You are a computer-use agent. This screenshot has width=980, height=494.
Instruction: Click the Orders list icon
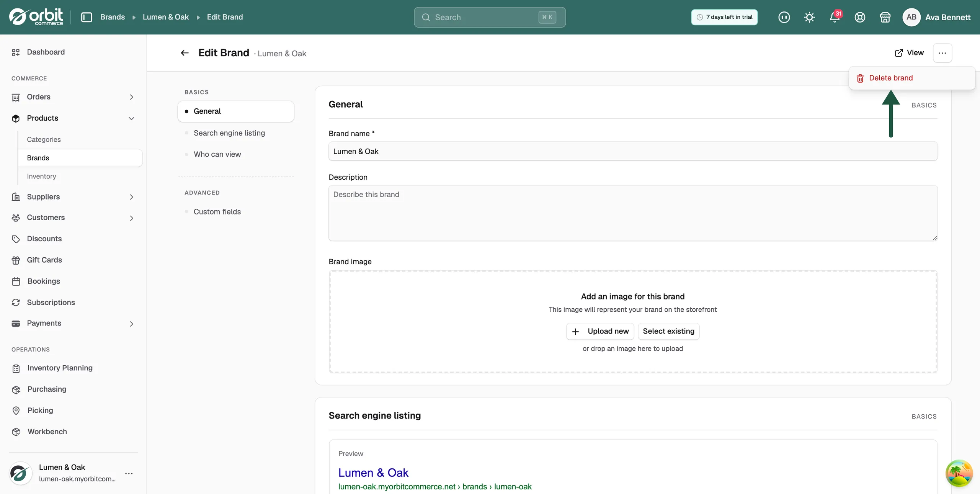(16, 97)
